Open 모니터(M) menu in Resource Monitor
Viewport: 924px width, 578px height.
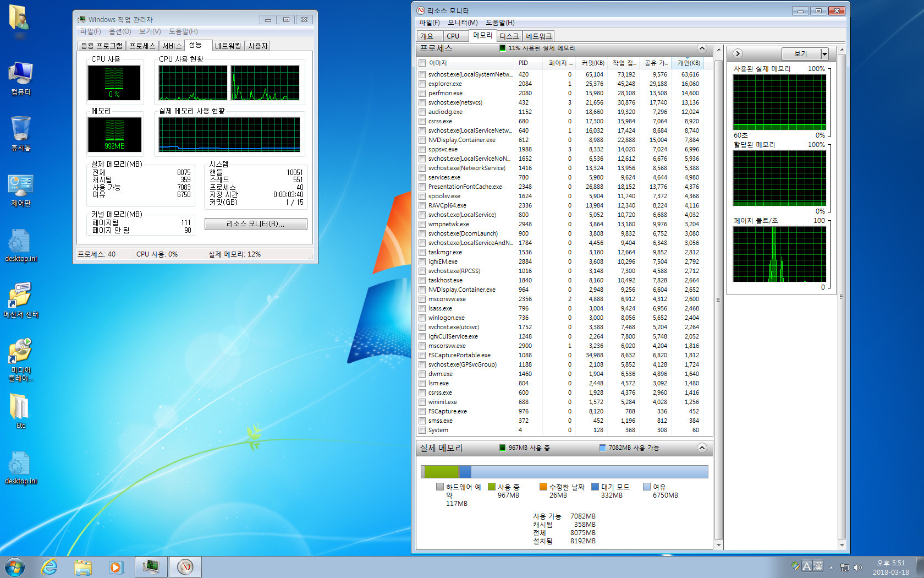[463, 23]
